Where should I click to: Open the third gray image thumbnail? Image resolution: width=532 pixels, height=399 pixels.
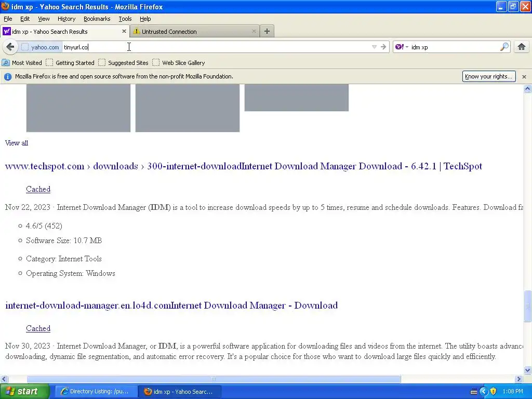(x=297, y=98)
